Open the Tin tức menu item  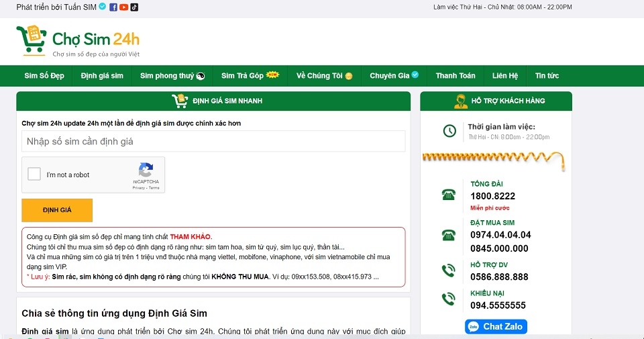click(x=547, y=76)
